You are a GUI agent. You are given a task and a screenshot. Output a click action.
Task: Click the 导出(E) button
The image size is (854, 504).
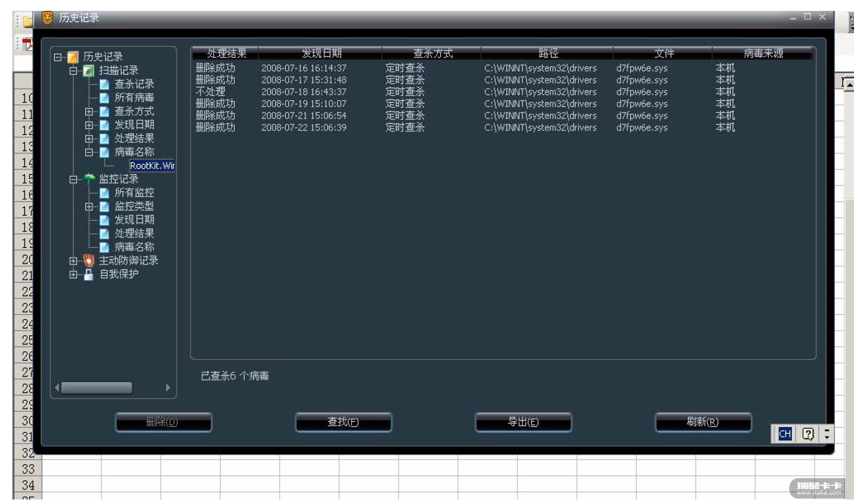point(524,422)
